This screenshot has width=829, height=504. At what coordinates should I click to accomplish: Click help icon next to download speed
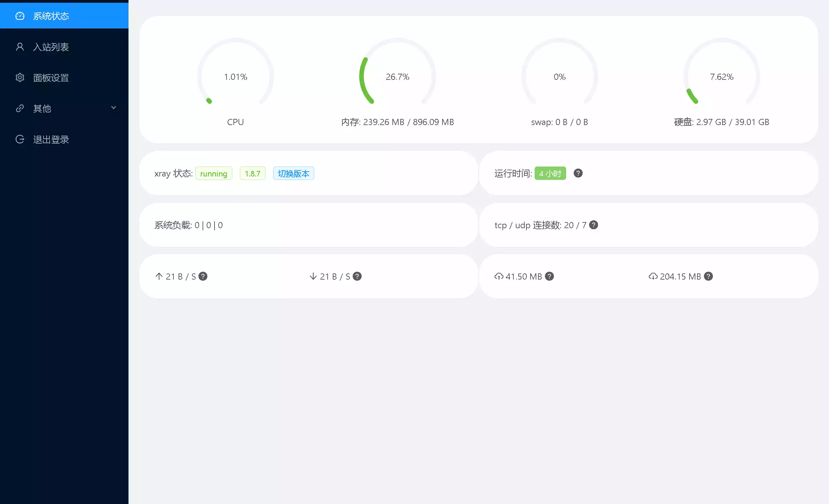coord(357,276)
